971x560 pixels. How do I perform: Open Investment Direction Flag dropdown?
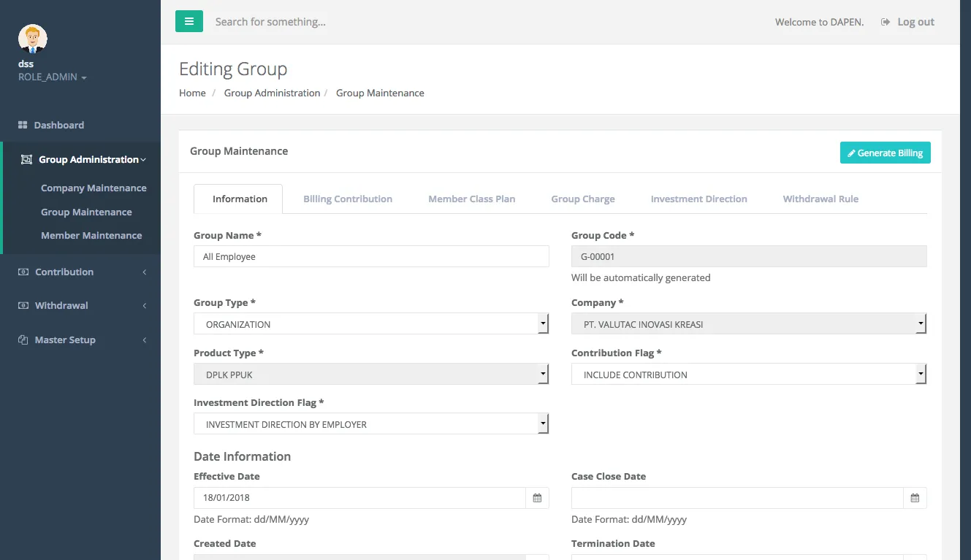371,423
